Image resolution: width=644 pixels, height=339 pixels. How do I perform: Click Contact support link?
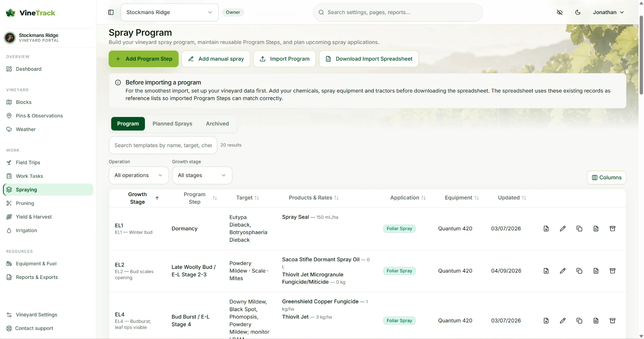tap(48, 328)
